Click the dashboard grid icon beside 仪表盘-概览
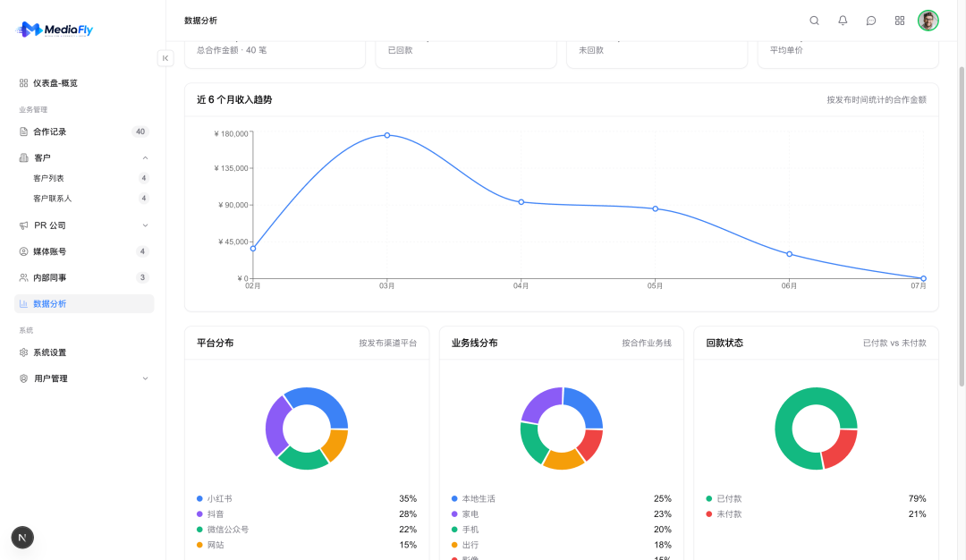Viewport: 966px width, 560px height. (x=23, y=82)
